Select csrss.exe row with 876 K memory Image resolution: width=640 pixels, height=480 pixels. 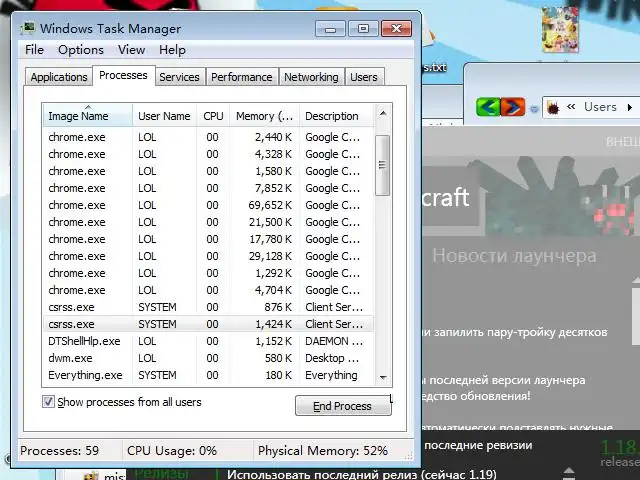pyautogui.click(x=208, y=307)
